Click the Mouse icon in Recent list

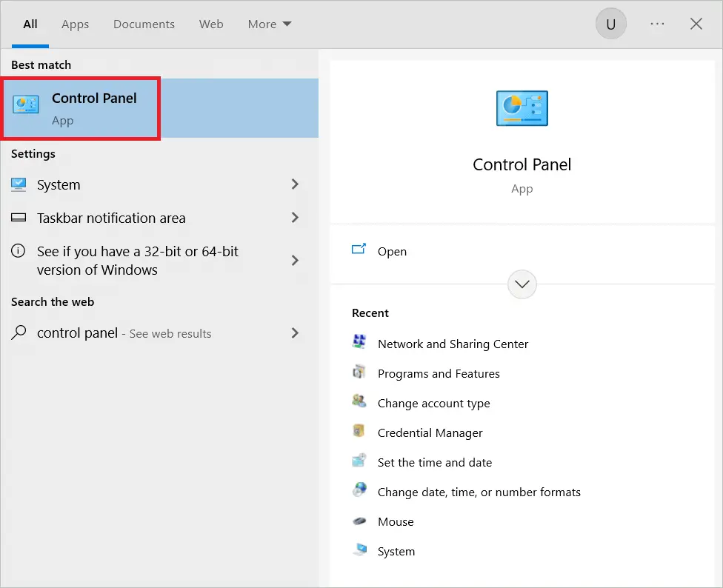(x=359, y=521)
